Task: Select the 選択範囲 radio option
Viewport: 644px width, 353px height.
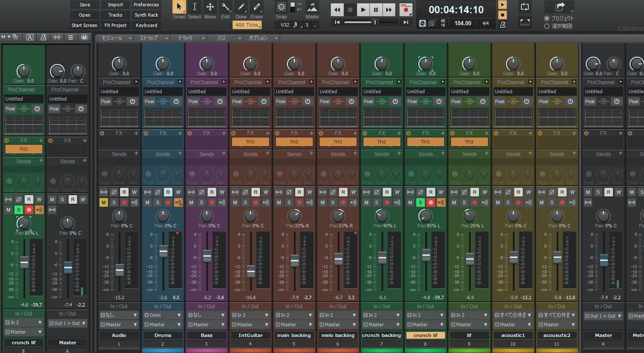Action: (546, 26)
